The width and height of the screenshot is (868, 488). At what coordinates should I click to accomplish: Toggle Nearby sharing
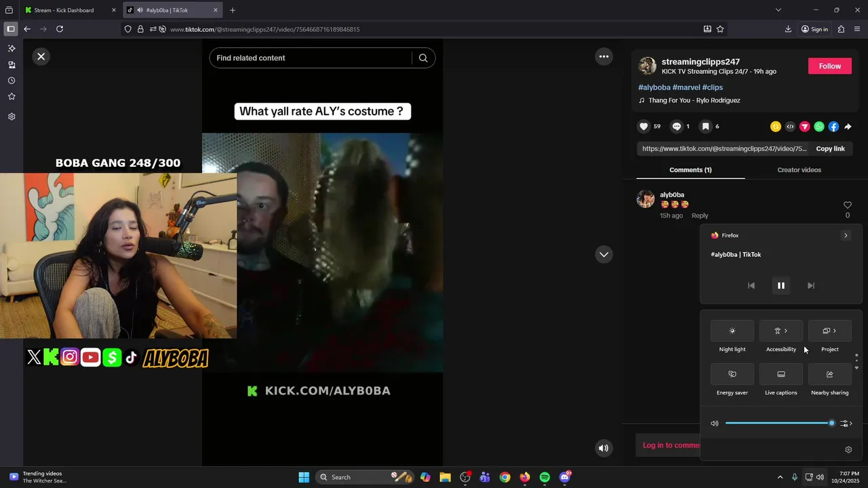point(830,374)
